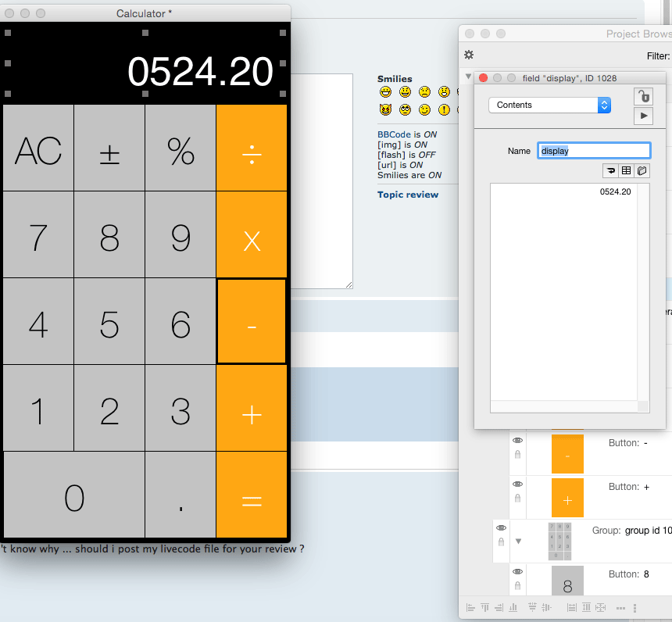Click the align left edges icon
This screenshot has width=672, height=622.
pos(470,607)
